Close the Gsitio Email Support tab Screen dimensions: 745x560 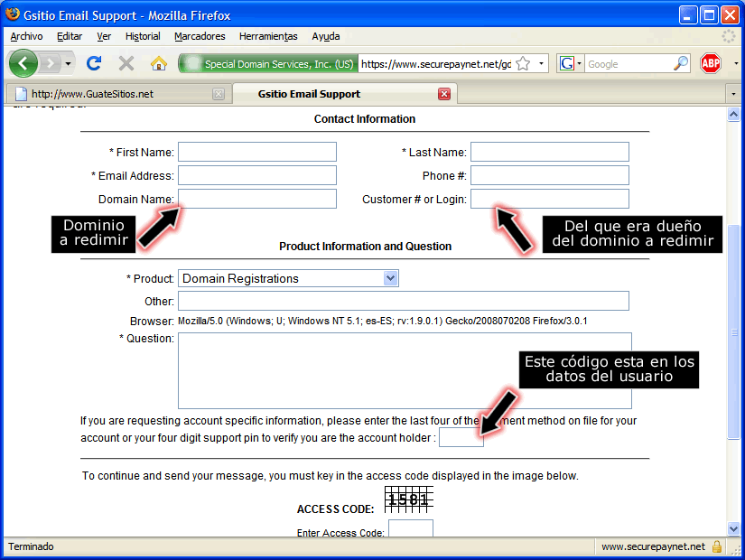(444, 94)
